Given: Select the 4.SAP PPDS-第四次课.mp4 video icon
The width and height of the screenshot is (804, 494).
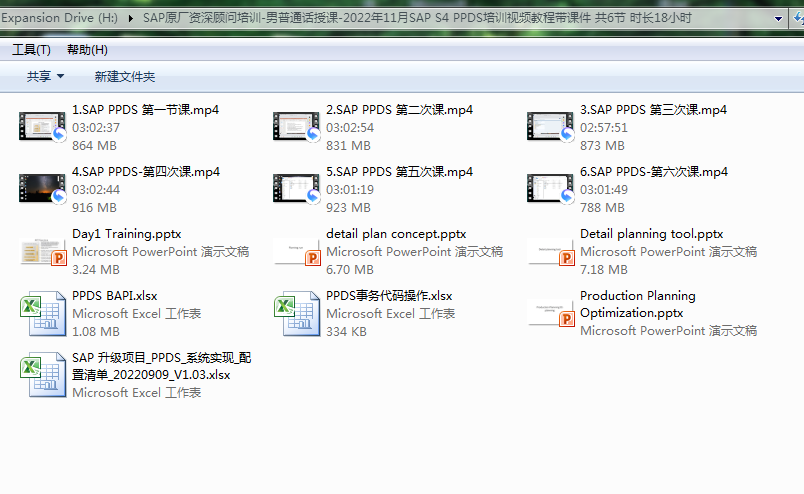Looking at the screenshot, I should pos(42,189).
